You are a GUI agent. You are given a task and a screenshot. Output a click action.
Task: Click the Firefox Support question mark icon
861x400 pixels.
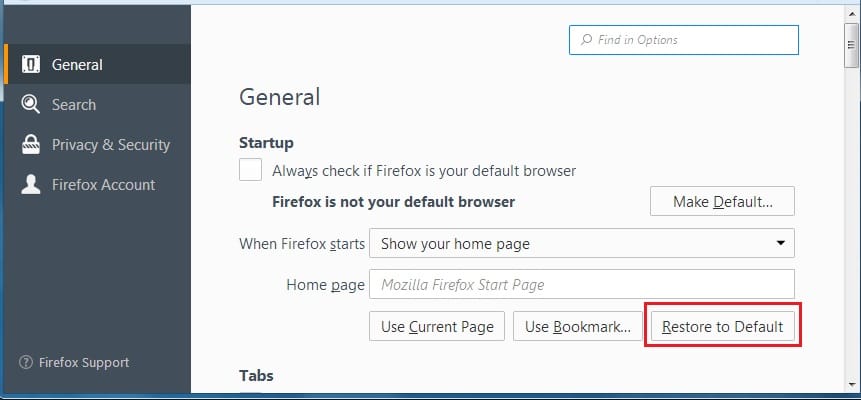click(26, 362)
